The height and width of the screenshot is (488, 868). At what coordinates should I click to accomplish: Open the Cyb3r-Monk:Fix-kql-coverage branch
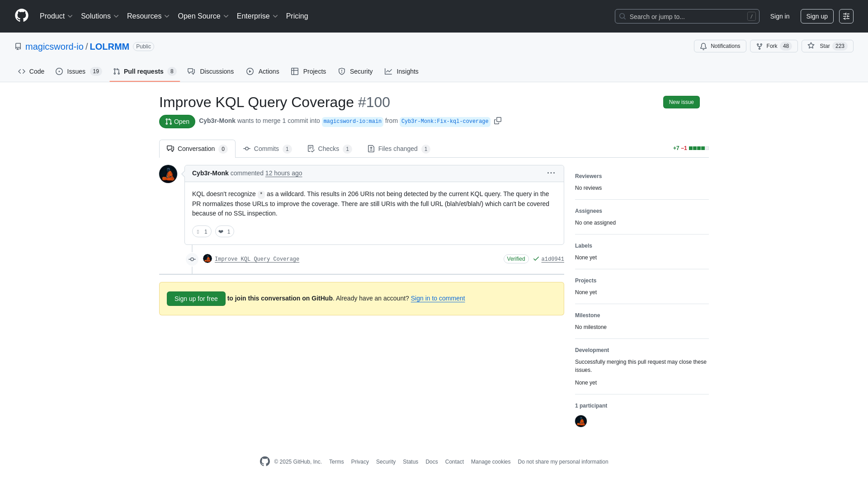(x=445, y=122)
